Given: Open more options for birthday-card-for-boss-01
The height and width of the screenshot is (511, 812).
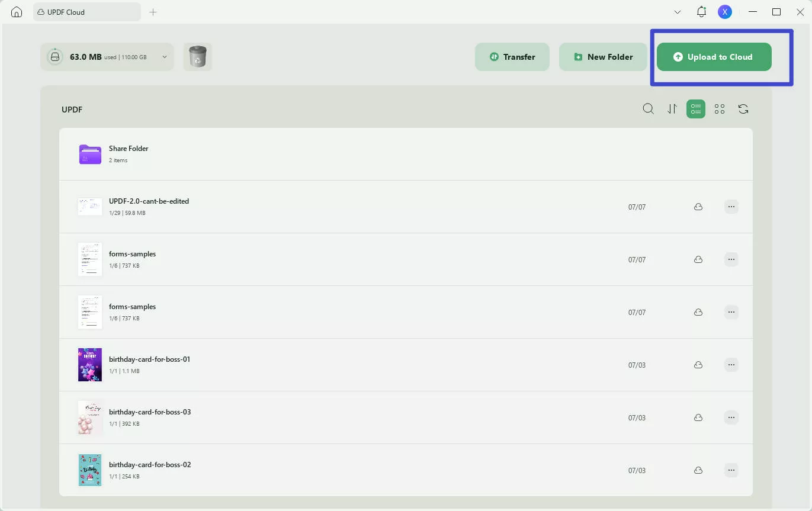Looking at the screenshot, I should (x=731, y=365).
